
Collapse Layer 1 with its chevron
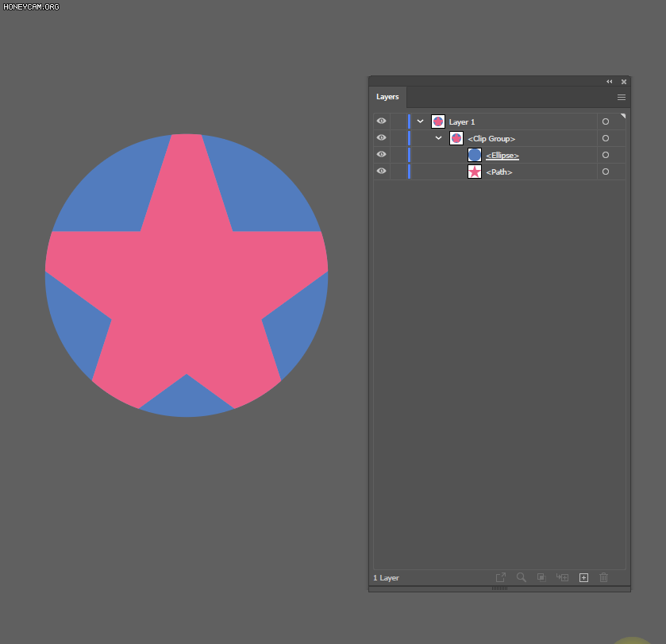tap(420, 121)
